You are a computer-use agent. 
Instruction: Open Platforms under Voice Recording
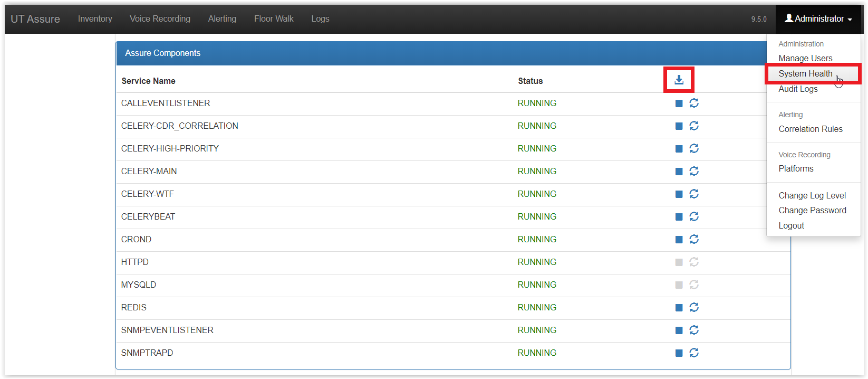796,168
